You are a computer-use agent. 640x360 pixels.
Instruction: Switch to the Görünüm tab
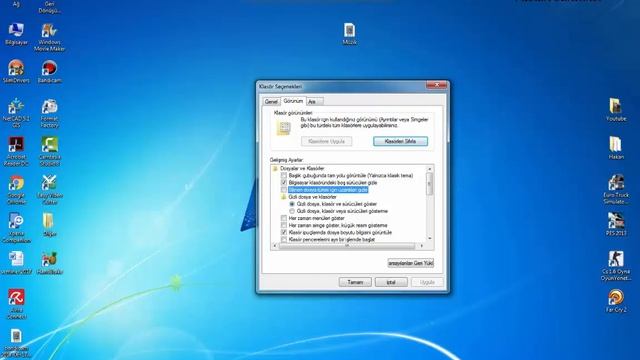pyautogui.click(x=293, y=100)
